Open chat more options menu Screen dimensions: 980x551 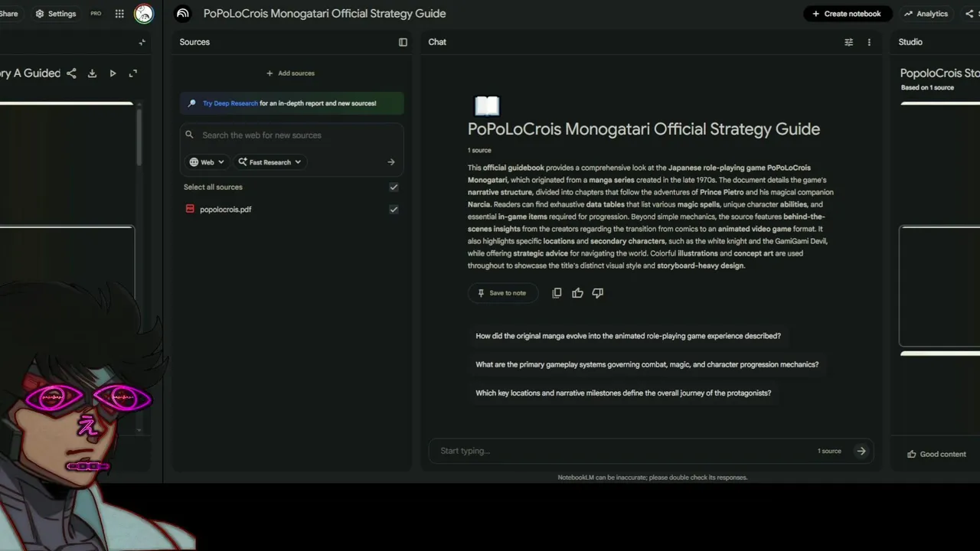[x=869, y=42]
